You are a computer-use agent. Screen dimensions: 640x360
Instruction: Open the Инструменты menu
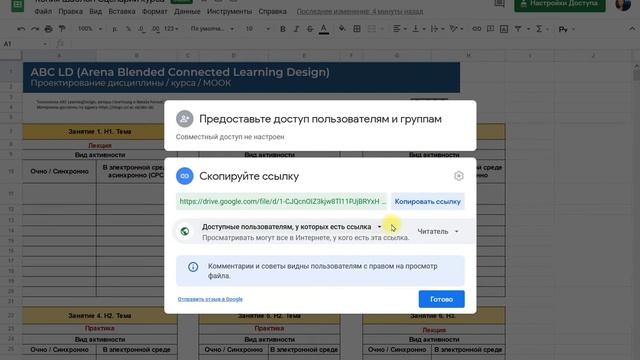click(229, 11)
